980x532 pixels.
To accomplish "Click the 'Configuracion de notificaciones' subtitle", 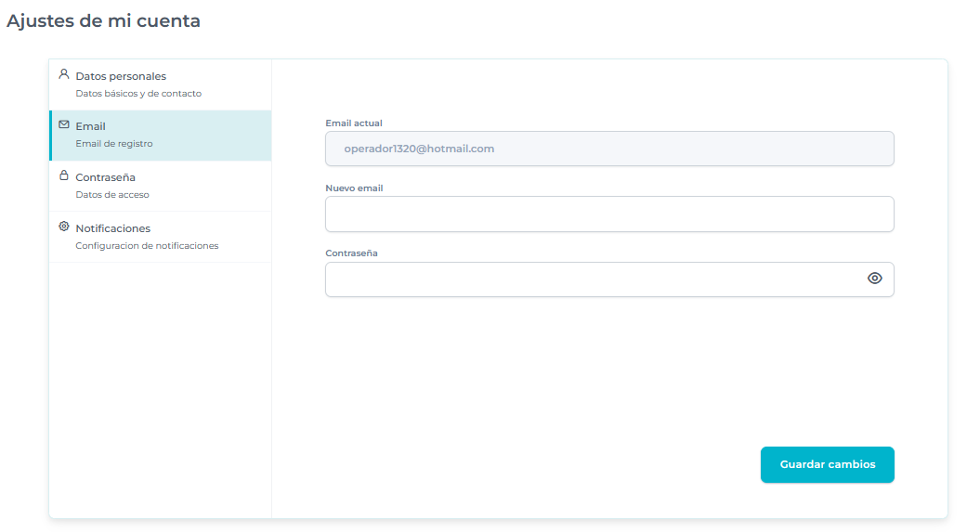I will pyautogui.click(x=147, y=246).
